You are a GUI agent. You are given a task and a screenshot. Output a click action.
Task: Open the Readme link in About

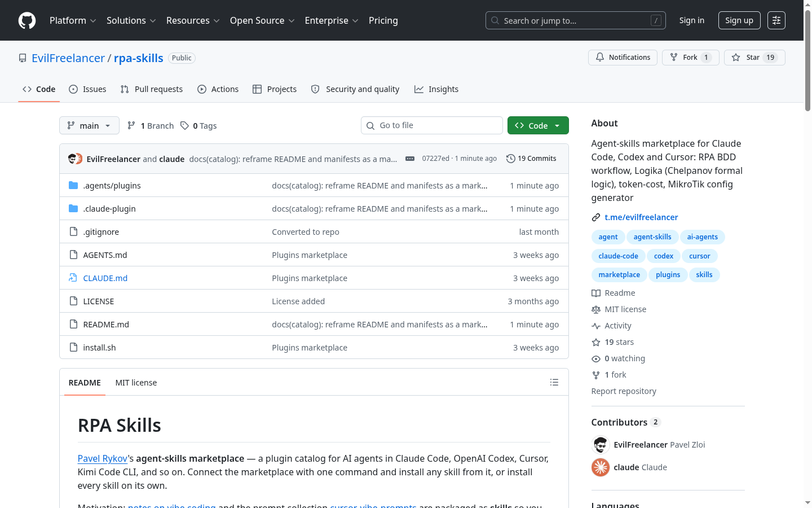[x=614, y=293]
